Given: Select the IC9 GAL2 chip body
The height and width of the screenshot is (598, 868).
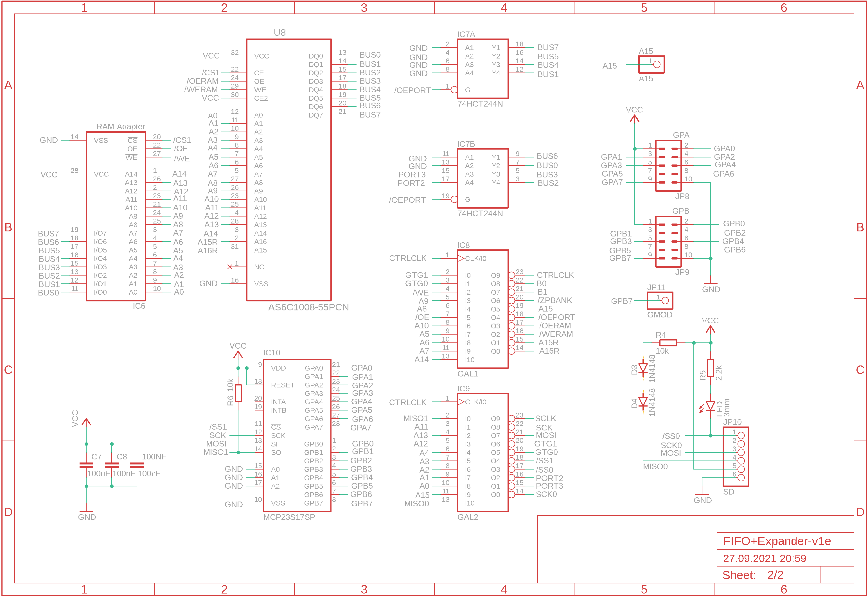Looking at the screenshot, I should tap(483, 452).
